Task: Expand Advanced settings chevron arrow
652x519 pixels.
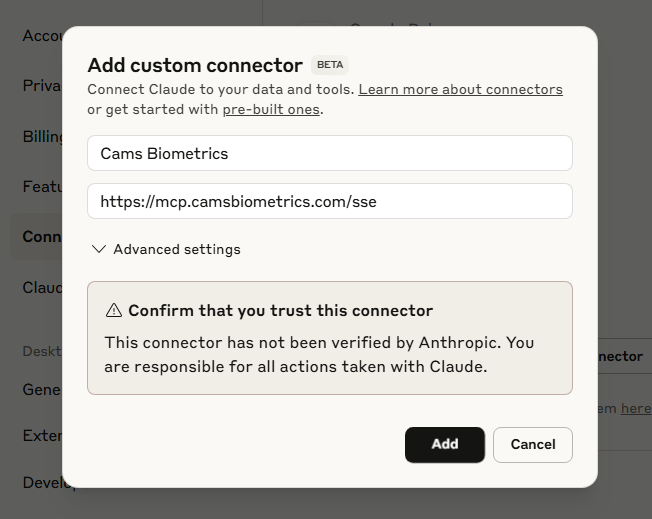Action: (x=99, y=249)
